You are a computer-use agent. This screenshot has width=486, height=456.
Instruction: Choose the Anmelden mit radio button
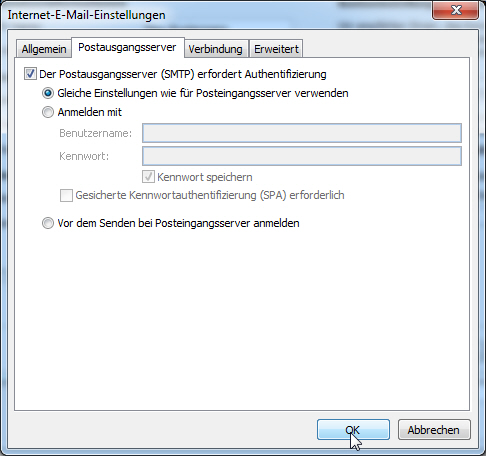48,112
